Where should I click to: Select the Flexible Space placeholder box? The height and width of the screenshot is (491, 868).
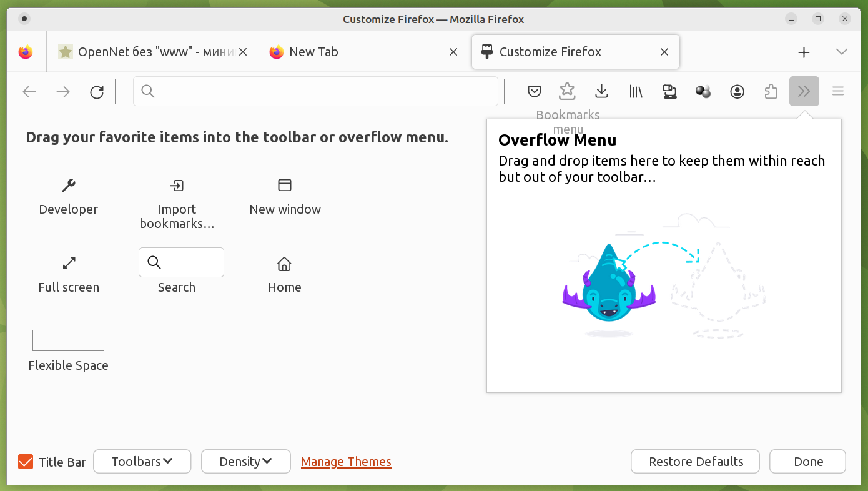[x=68, y=340]
